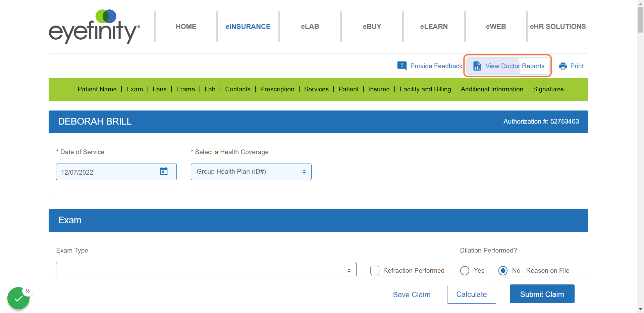The height and width of the screenshot is (313, 644).
Task: Jump to Facility and Billing section
Action: tap(425, 89)
